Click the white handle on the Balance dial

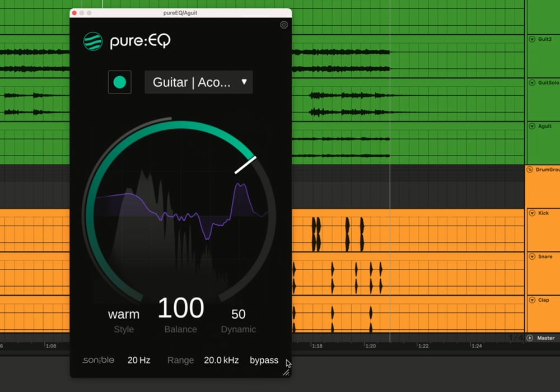tap(245, 165)
